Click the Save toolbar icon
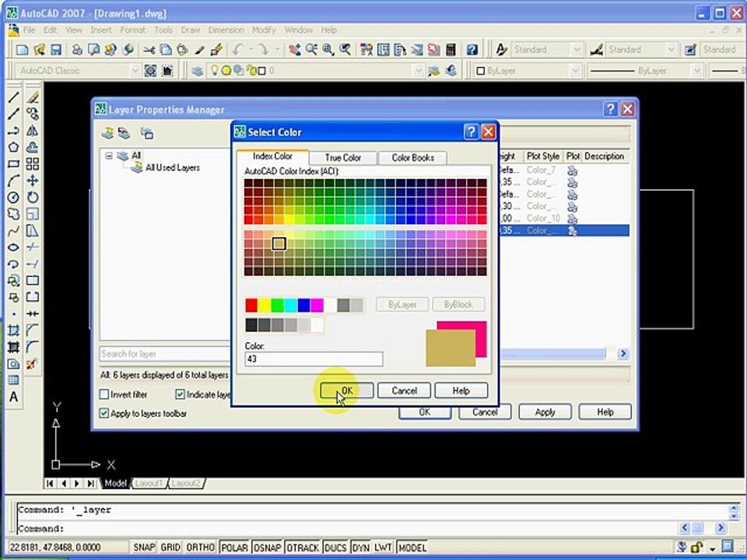747x560 pixels. click(x=56, y=50)
